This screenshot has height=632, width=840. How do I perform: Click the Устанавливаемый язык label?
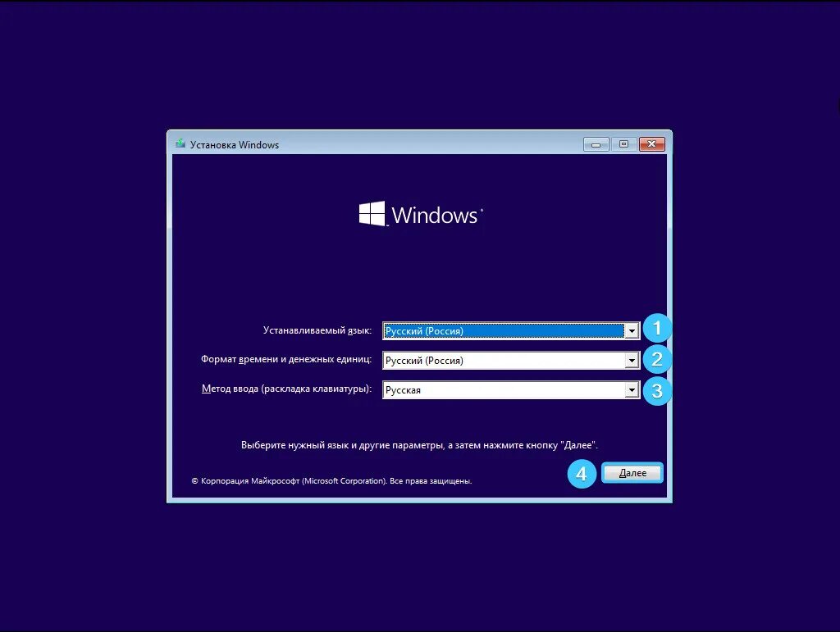tap(317, 330)
